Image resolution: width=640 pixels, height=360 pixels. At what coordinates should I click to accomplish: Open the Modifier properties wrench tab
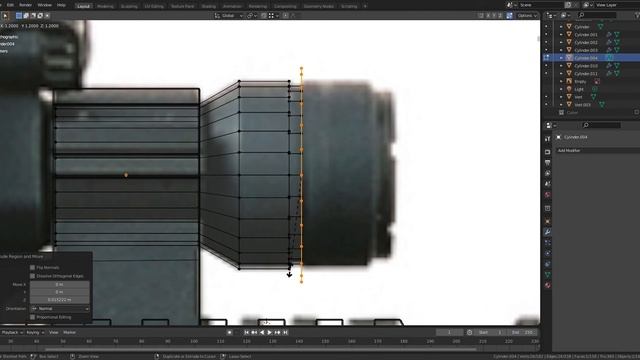[548, 232]
